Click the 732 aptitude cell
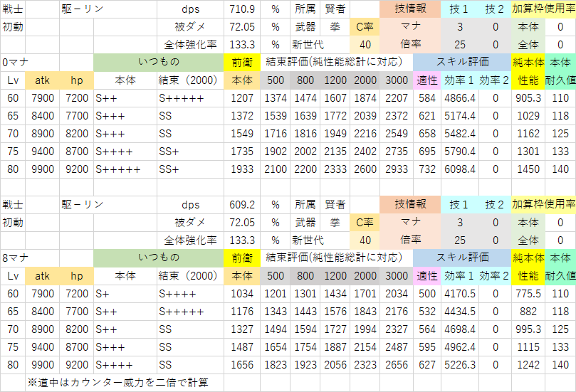Viewport: 576px width, 392px height. pos(427,169)
